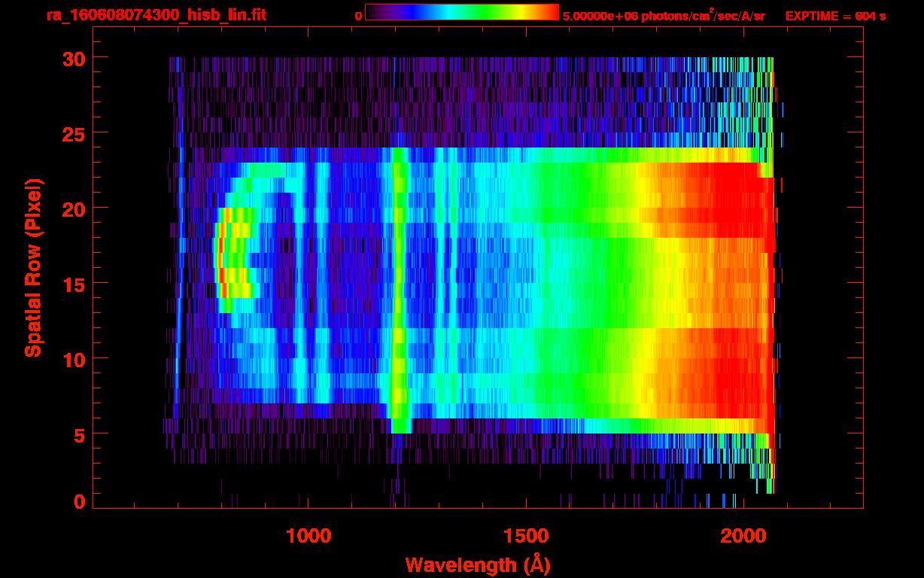Click the Spatial Row (Pixel) axis title
The height and width of the screenshot is (578, 924).
tap(32, 268)
